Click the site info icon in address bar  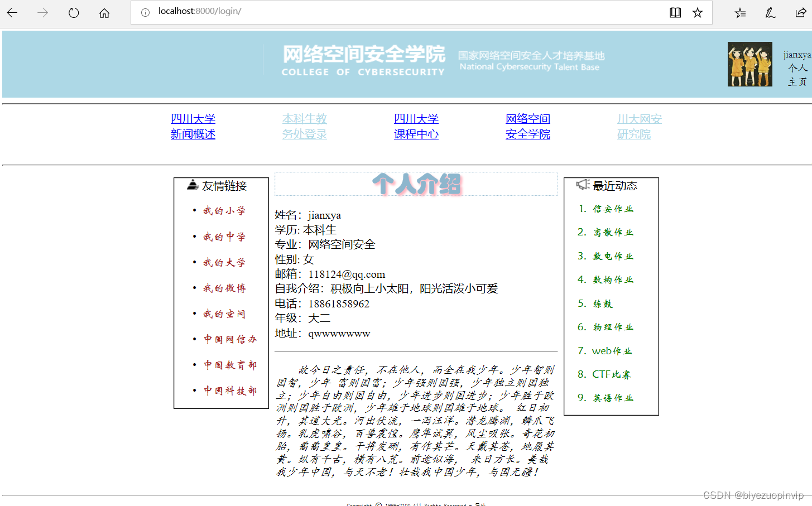click(x=145, y=12)
